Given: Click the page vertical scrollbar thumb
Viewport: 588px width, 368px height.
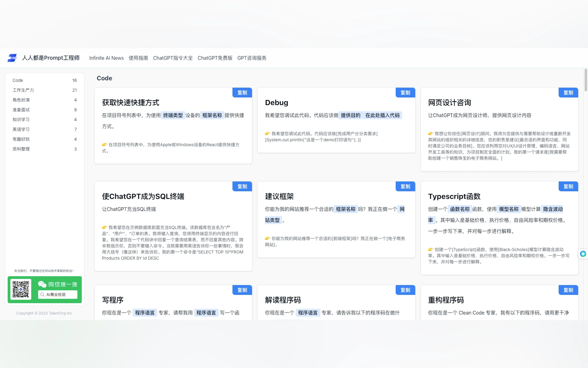Looking at the screenshot, I should 585,80.
